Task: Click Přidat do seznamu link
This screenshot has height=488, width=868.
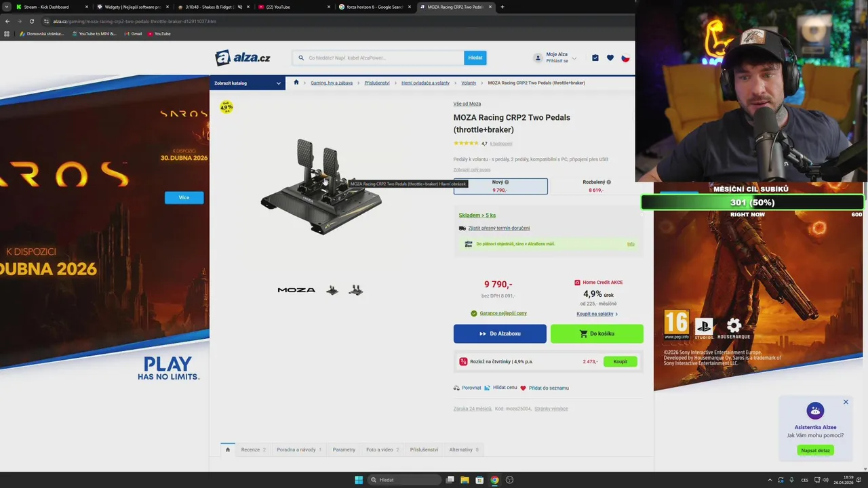Action: coord(549,388)
